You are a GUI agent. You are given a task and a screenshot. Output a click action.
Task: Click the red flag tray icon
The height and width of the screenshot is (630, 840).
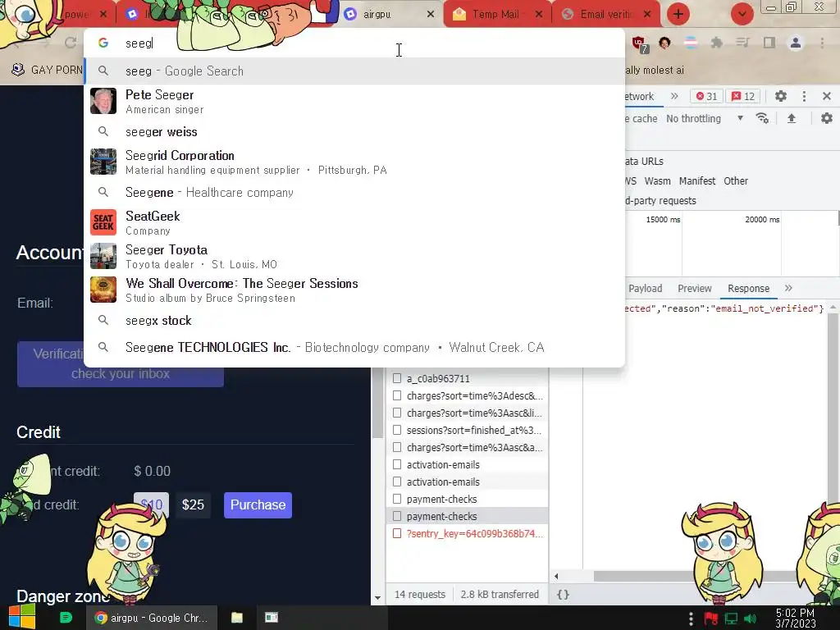pyautogui.click(x=711, y=619)
